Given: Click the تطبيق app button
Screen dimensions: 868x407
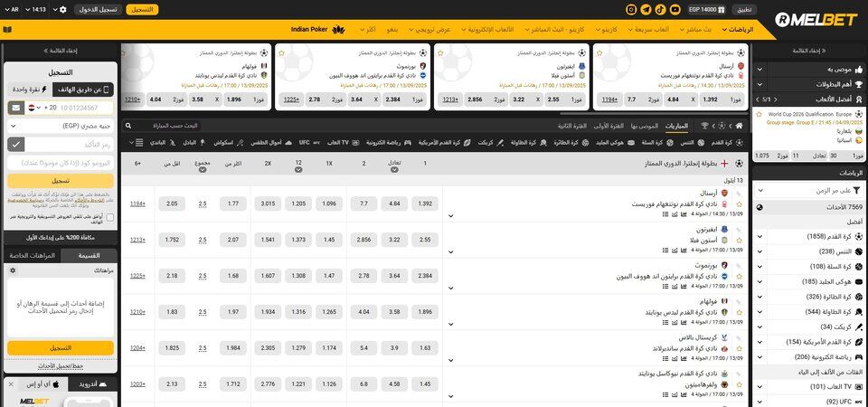Looking at the screenshot, I should pyautogui.click(x=744, y=9).
